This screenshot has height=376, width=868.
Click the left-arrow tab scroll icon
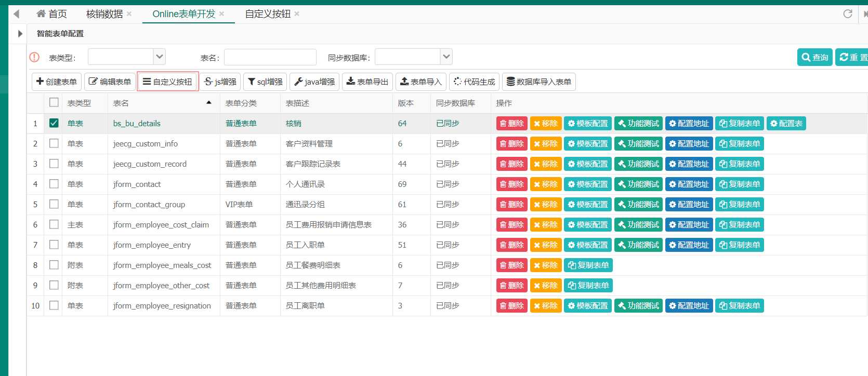17,14
